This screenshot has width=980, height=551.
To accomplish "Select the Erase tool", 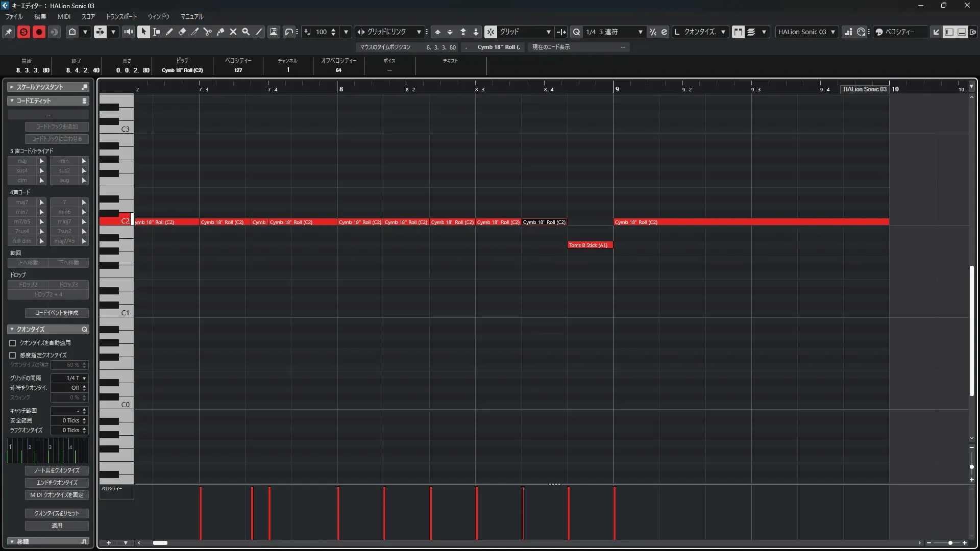I will (182, 32).
